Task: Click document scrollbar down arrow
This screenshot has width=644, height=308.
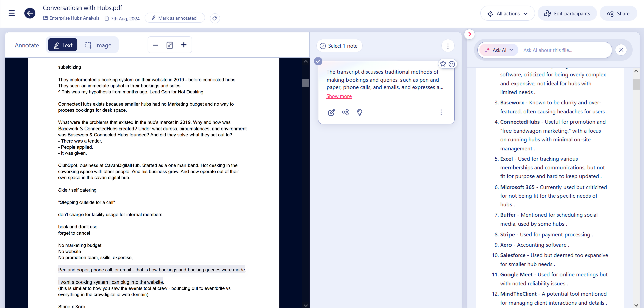Action: click(306, 305)
